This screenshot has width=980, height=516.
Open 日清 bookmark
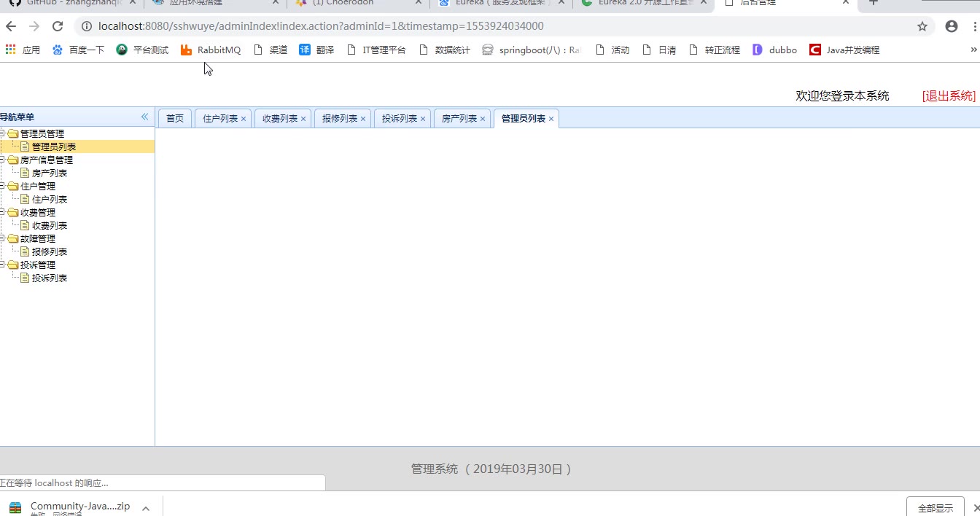coord(658,50)
